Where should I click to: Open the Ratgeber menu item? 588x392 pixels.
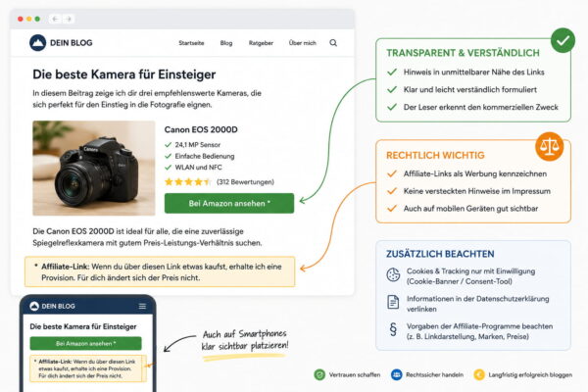coord(261,43)
